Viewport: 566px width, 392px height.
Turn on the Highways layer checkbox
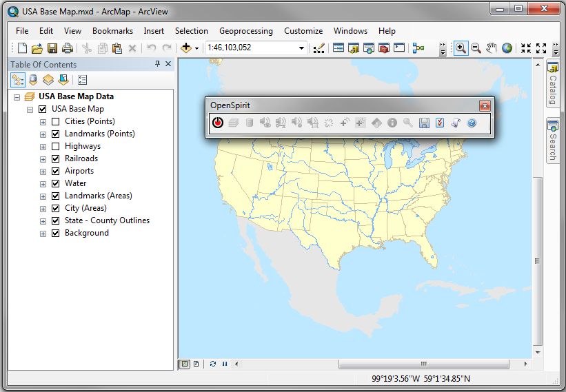tap(56, 147)
